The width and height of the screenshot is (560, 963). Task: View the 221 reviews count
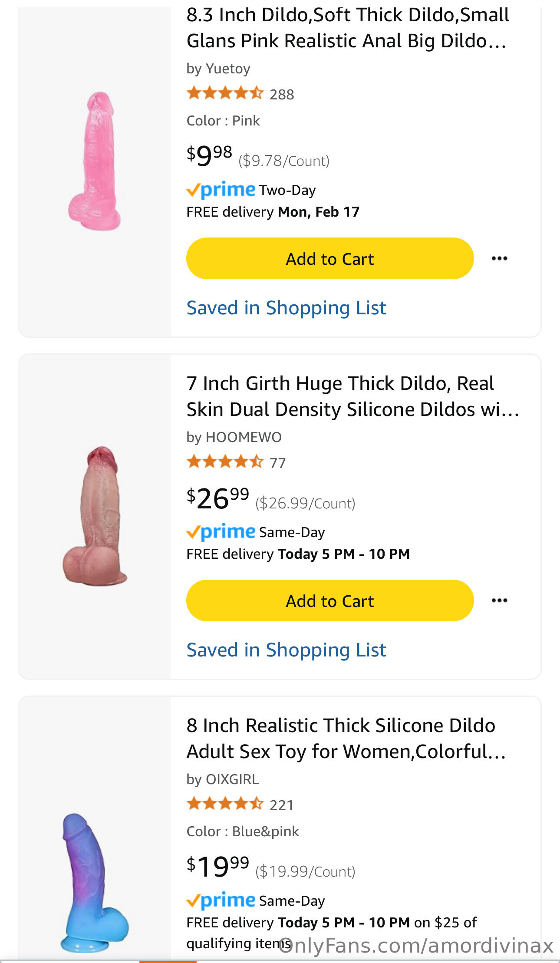click(281, 805)
